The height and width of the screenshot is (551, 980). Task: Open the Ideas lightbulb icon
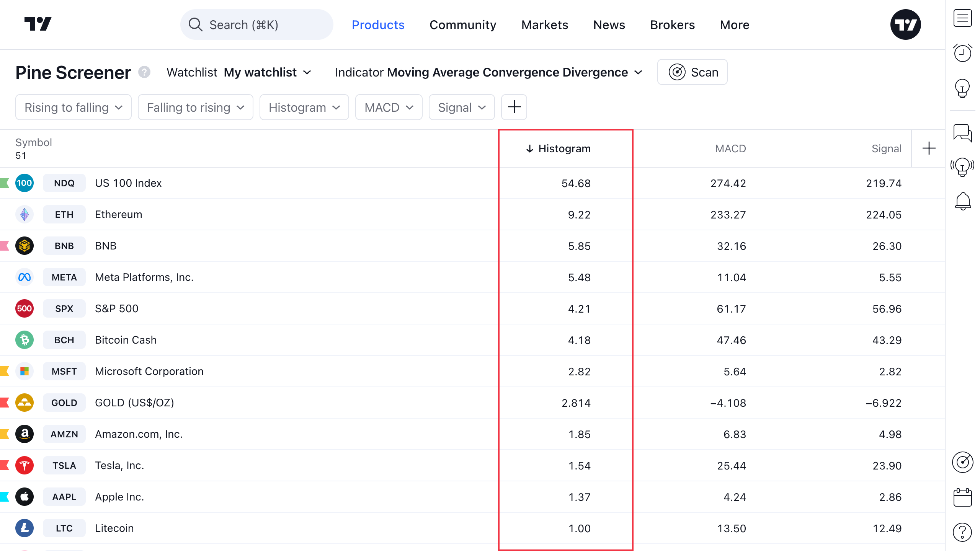(962, 88)
